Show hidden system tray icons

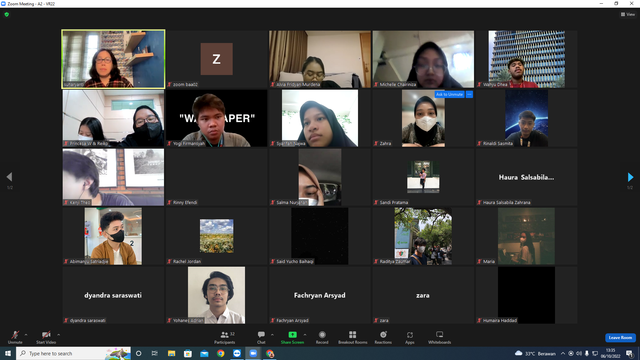point(563,353)
